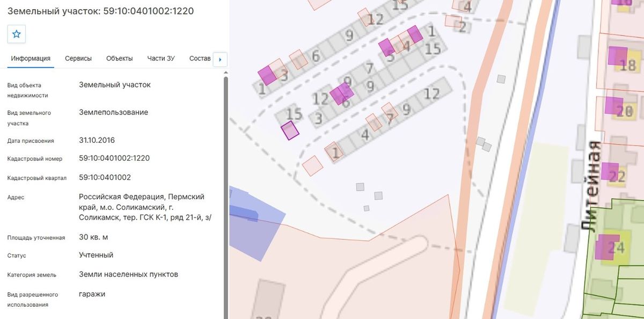Switch to the Сервисы tab
644x319 pixels.
tap(78, 59)
